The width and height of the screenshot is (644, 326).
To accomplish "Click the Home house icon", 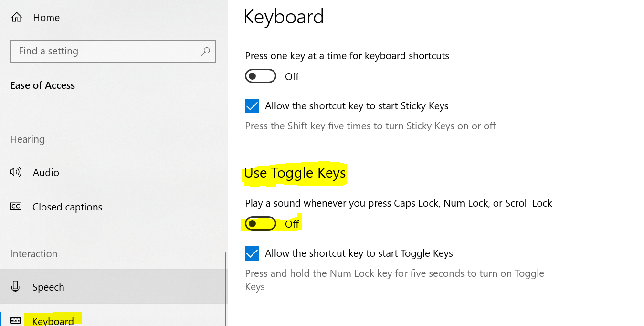I will tap(17, 17).
